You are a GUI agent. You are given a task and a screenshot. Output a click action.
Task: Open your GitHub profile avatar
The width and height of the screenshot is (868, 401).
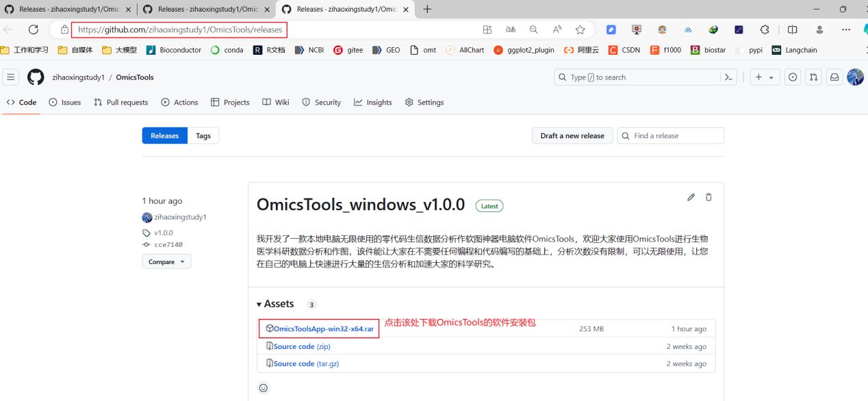(855, 77)
